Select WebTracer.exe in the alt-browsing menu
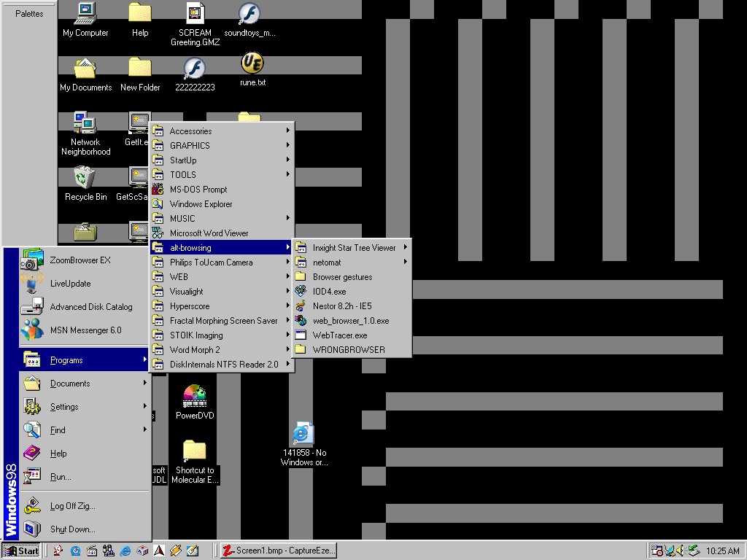747x560 pixels. point(340,335)
